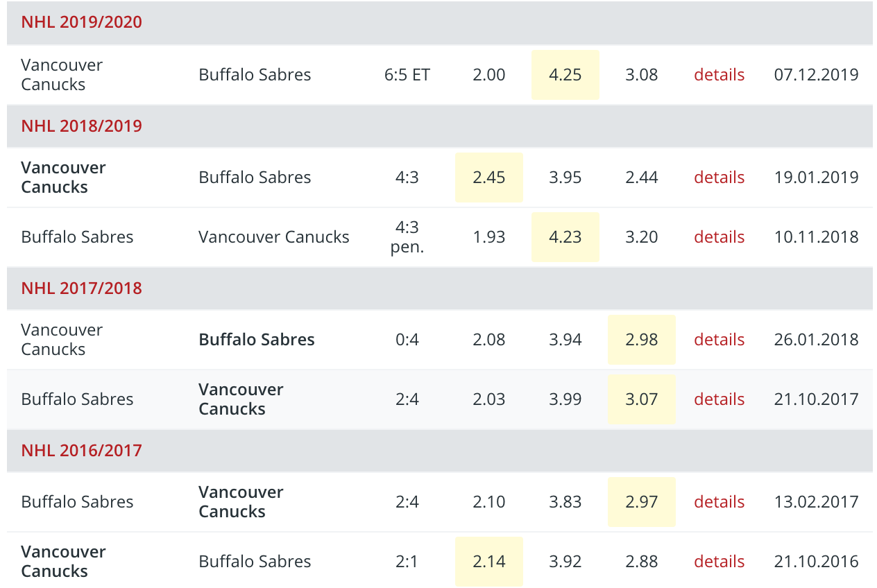Open details for the 19.01.2019 match
Viewport: 877px width, 588px height.
[x=719, y=178]
